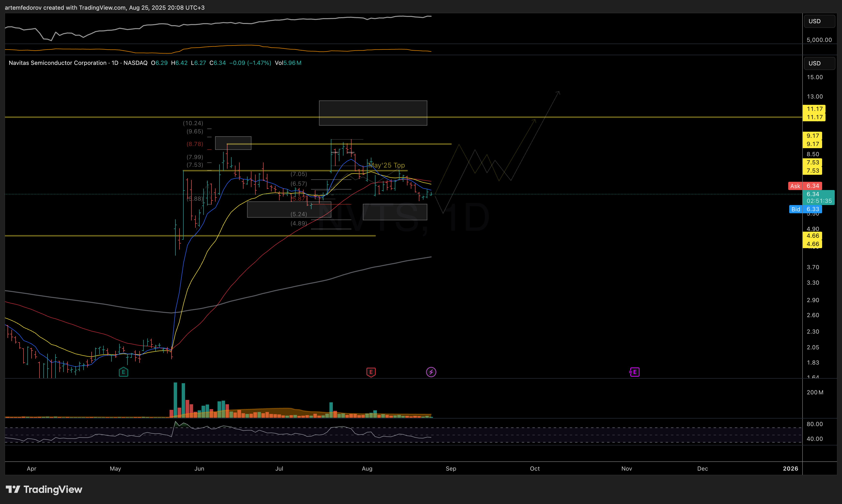The width and height of the screenshot is (842, 504).
Task: Click the TradingView logo
Action: 44,489
